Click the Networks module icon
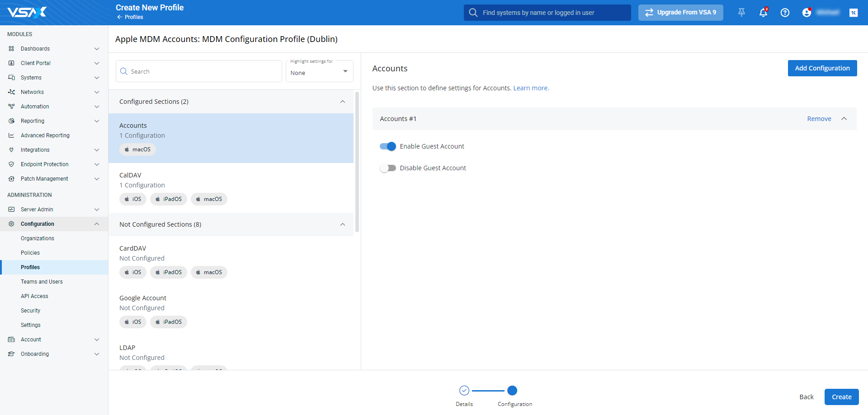The image size is (868, 415). (11, 92)
